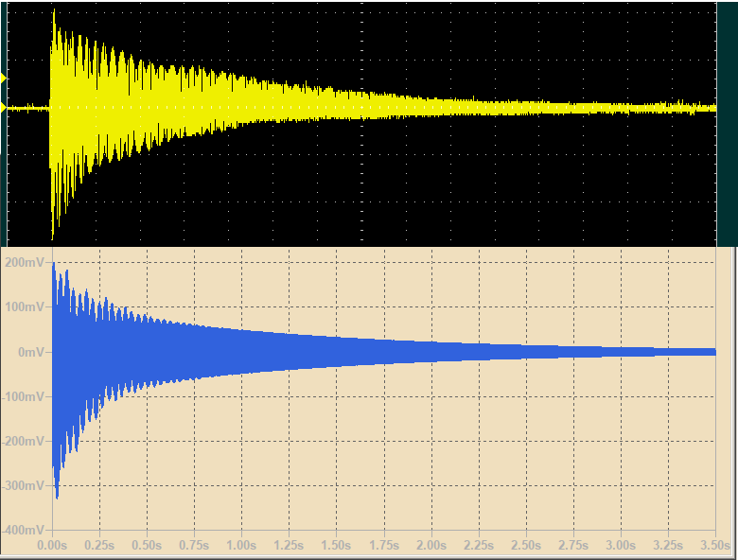
Task: Click the 0.50s time label
Action: (147, 546)
